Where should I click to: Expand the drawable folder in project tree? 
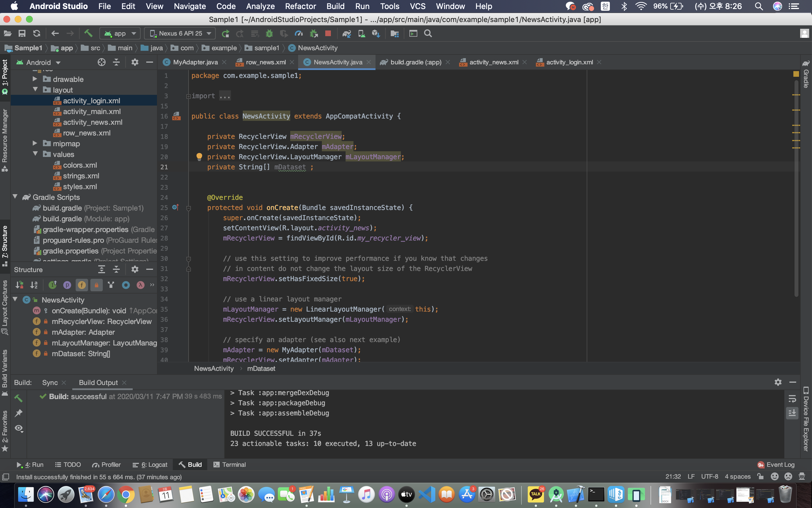point(35,79)
